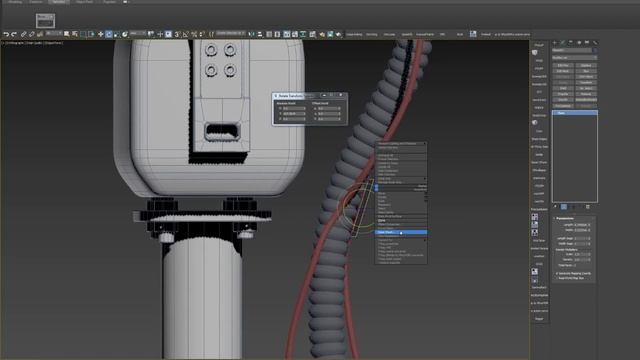The image size is (640, 360).
Task: Click the Render Production teapot icon
Action: tap(339, 34)
